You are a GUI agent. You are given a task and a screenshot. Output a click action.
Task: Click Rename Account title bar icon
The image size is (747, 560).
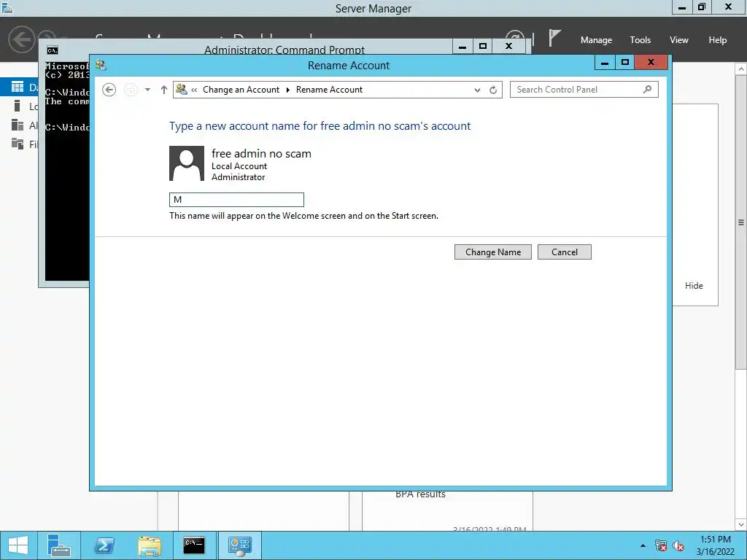(x=101, y=65)
